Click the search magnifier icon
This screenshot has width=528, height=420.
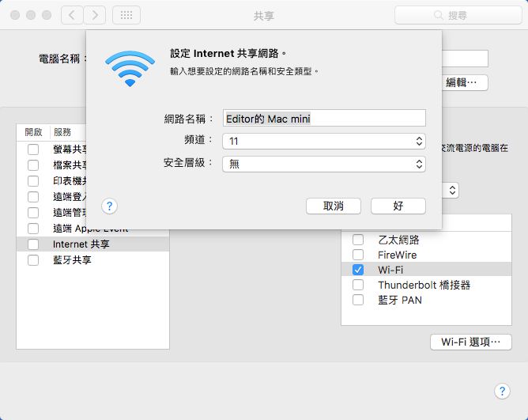(439, 15)
